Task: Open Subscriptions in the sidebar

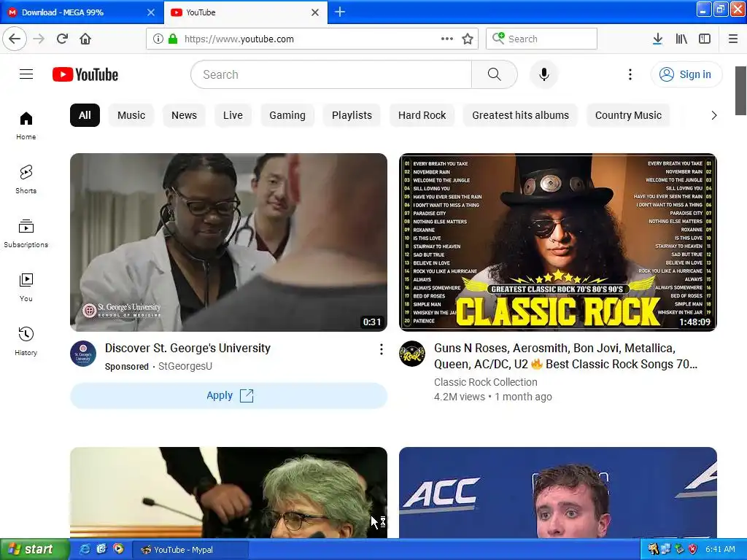Action: (26, 233)
